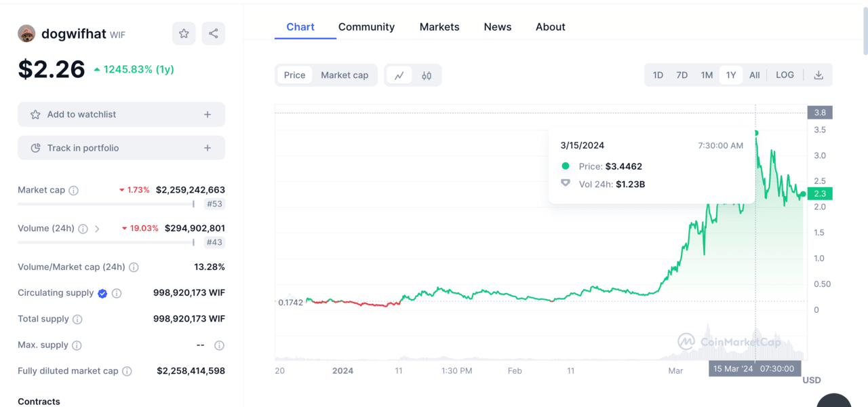Open the Markets tab
This screenshot has width=868, height=407.
tap(439, 27)
